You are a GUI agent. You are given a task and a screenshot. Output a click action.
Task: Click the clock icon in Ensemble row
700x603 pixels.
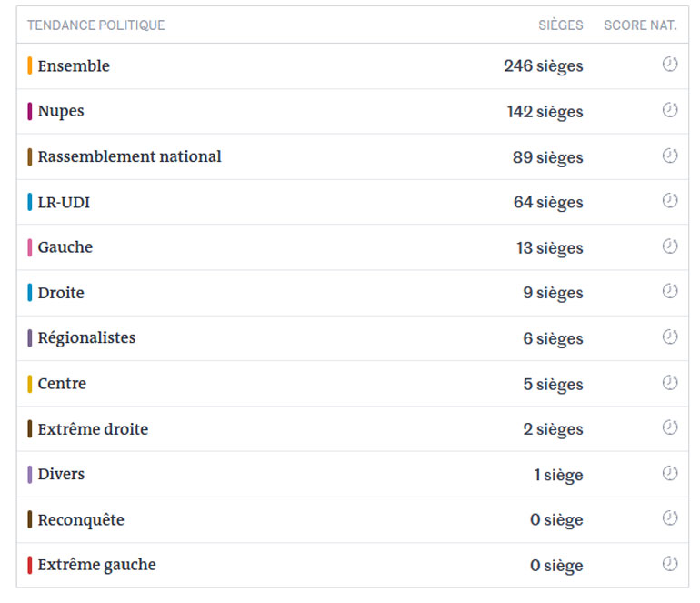670,65
